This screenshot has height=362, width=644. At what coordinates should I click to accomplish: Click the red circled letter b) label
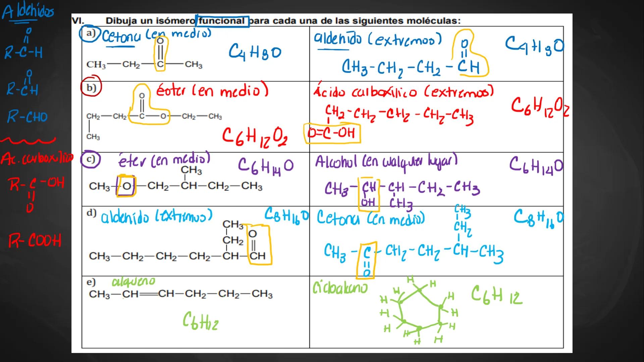tap(91, 88)
